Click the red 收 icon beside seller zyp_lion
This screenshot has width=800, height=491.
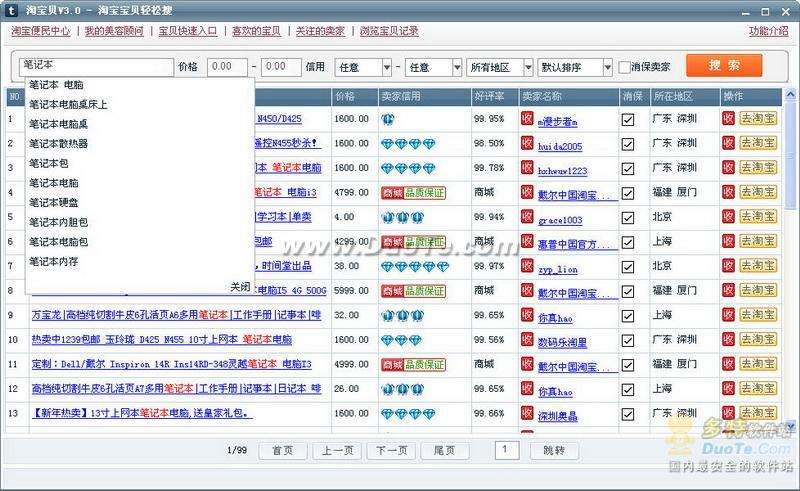527,266
